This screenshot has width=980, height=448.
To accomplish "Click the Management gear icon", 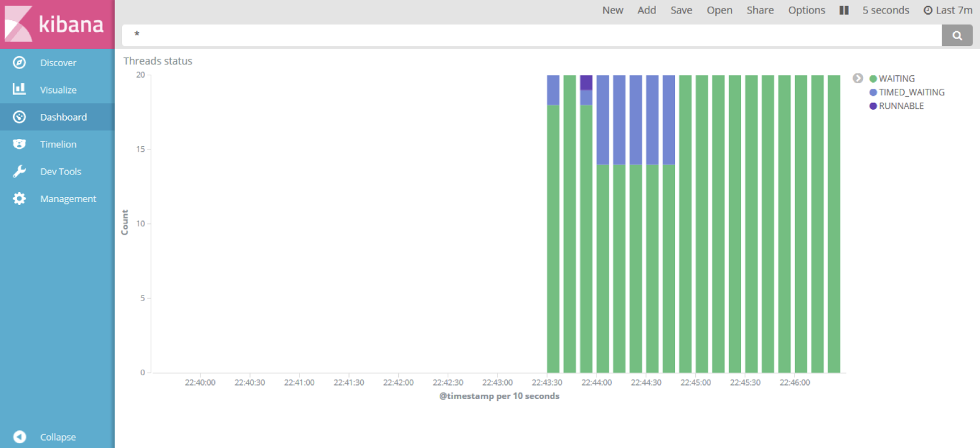I will [x=20, y=199].
